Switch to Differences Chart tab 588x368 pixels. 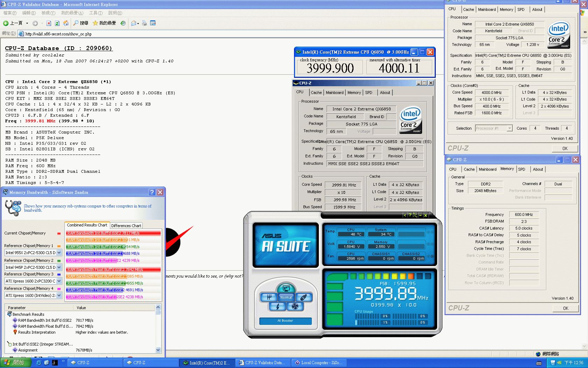point(126,226)
